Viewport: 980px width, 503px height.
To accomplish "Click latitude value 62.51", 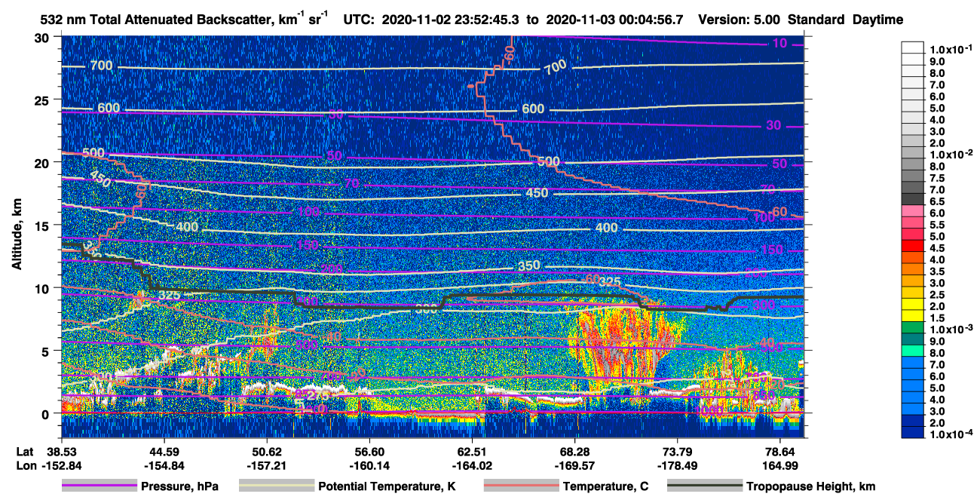I will (x=471, y=452).
